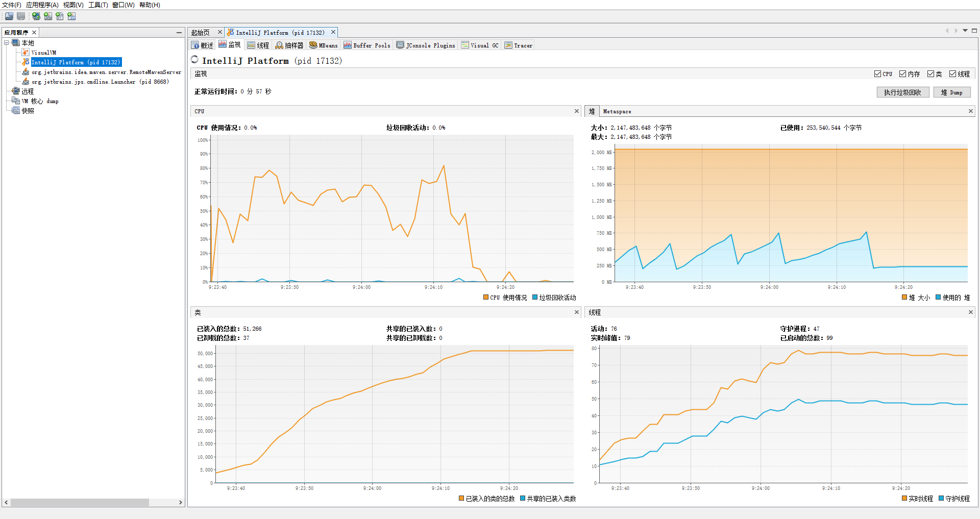Click the Java icon beside RemoteMavenServer
This screenshot has height=519, width=980.
tap(26, 72)
